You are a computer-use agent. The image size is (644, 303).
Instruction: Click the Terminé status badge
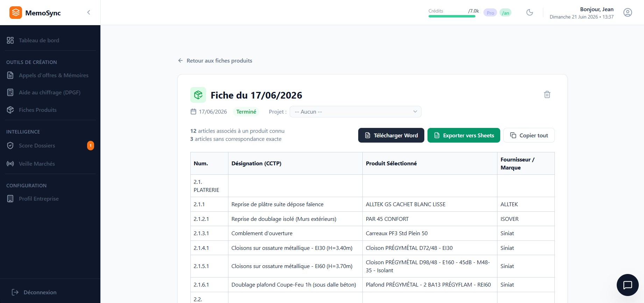(246, 112)
